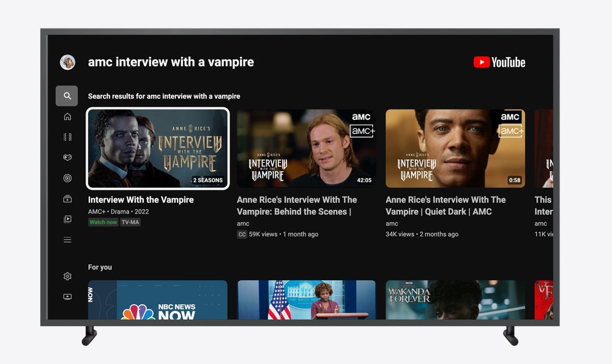Open the user profile avatar
Screen dimensions: 612x364
pyautogui.click(x=67, y=62)
